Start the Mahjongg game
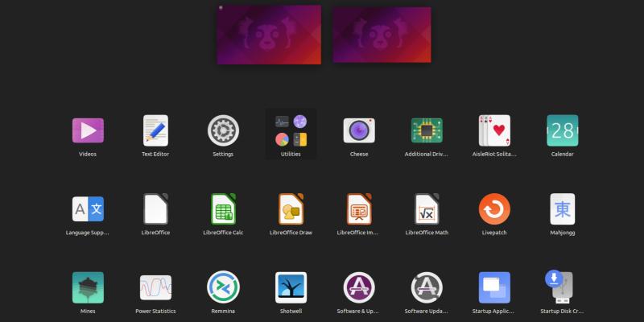 (x=562, y=209)
